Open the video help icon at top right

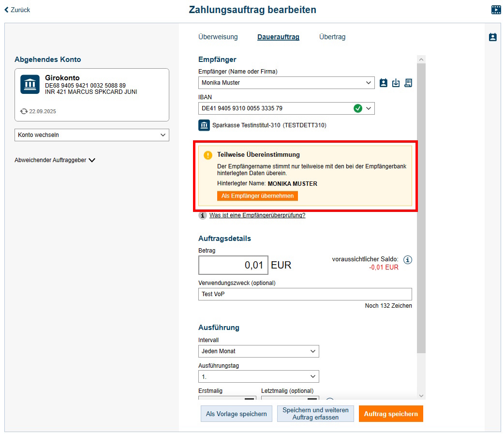[496, 10]
